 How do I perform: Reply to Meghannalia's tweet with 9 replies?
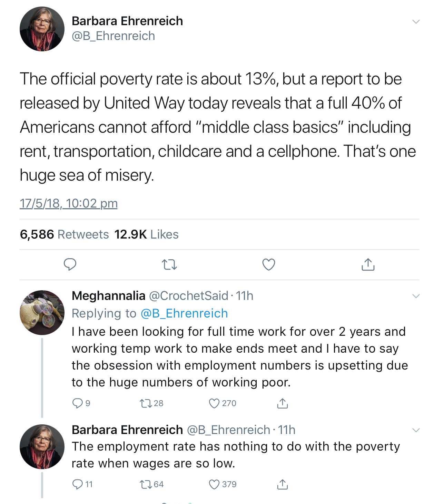(81, 403)
